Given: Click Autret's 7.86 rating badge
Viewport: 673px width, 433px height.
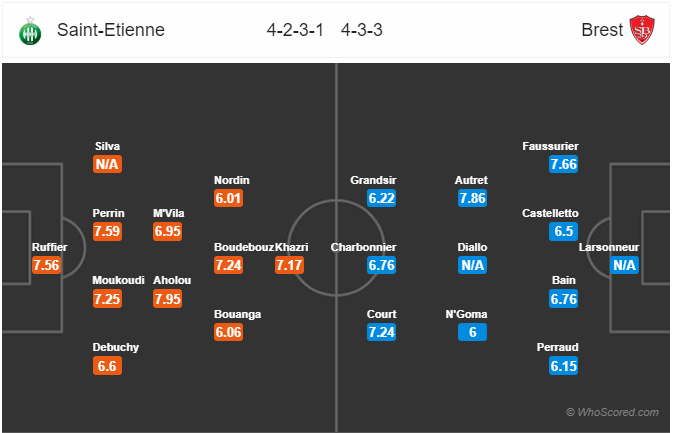Looking at the screenshot, I should [472, 198].
